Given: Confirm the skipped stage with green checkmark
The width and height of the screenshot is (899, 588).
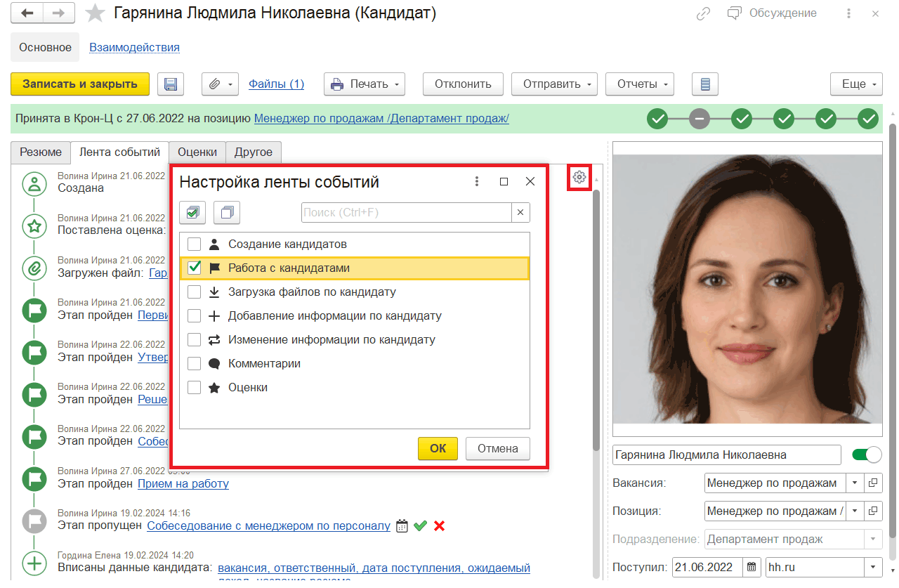Looking at the screenshot, I should click(x=421, y=525).
